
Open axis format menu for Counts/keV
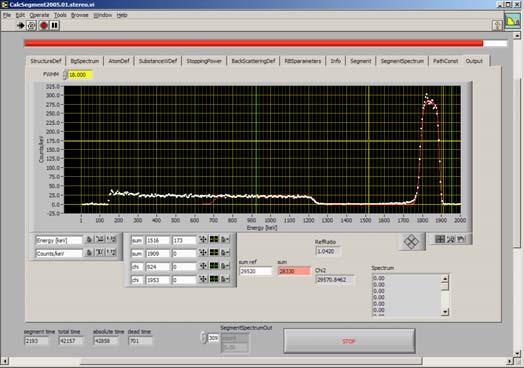tap(111, 253)
